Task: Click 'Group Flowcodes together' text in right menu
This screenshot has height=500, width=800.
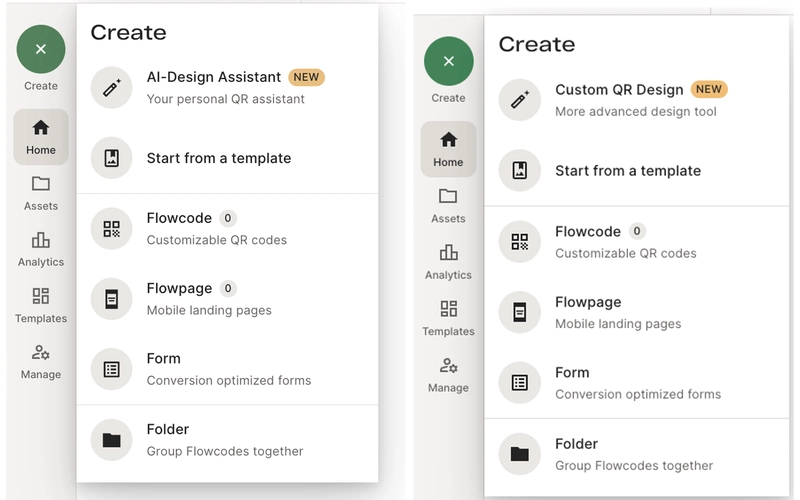Action: click(634, 466)
